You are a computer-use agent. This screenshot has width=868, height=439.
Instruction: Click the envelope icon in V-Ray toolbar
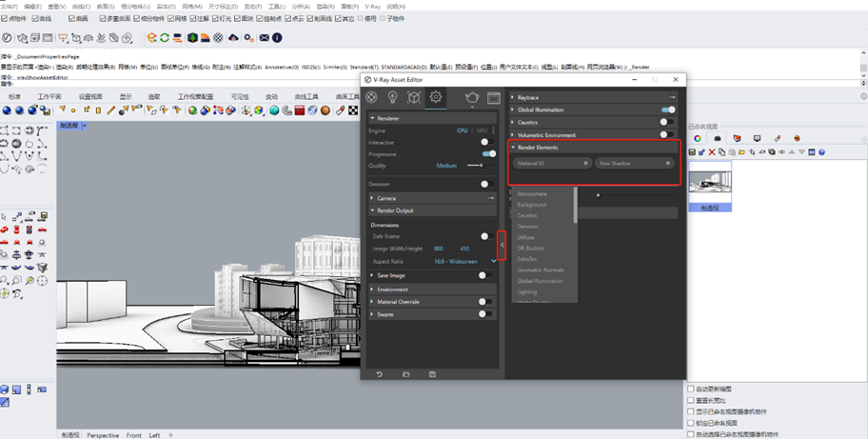[x=264, y=38]
